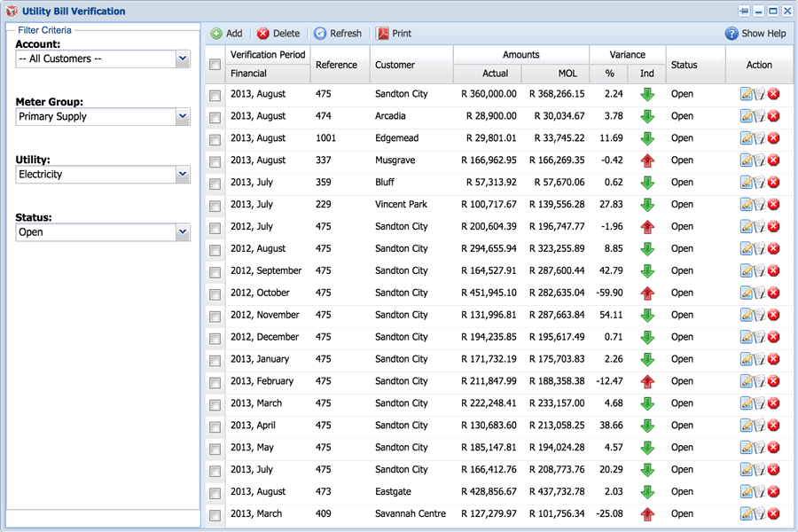Image resolution: width=798 pixels, height=532 pixels.
Task: Open document notes icon for Vincent Park
Action: coord(760,205)
